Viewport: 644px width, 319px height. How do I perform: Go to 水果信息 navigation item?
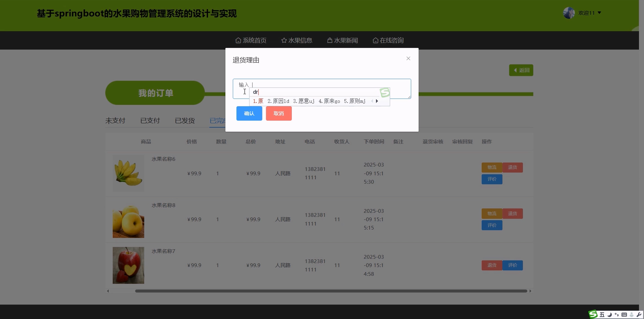(297, 40)
